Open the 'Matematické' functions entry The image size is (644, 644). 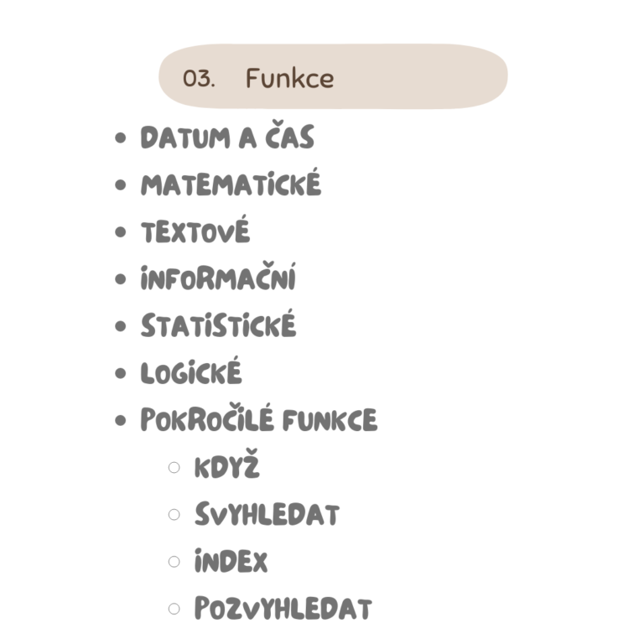[231, 182]
